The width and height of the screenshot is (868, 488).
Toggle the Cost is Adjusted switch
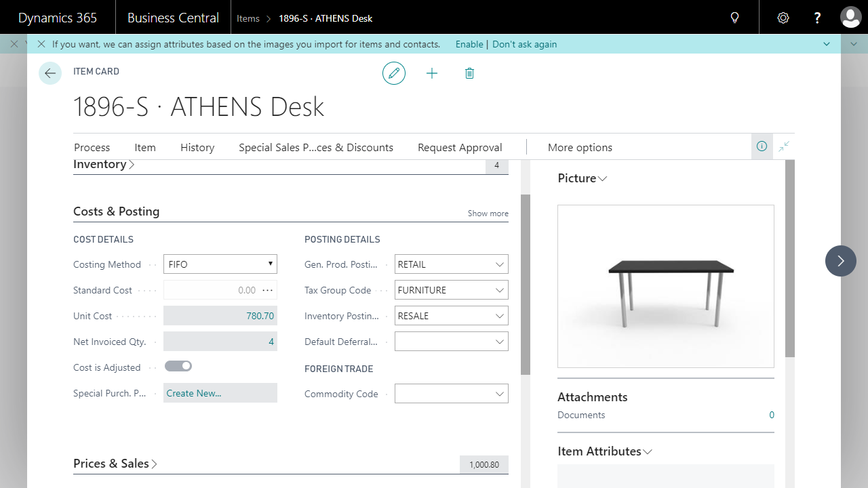178,366
